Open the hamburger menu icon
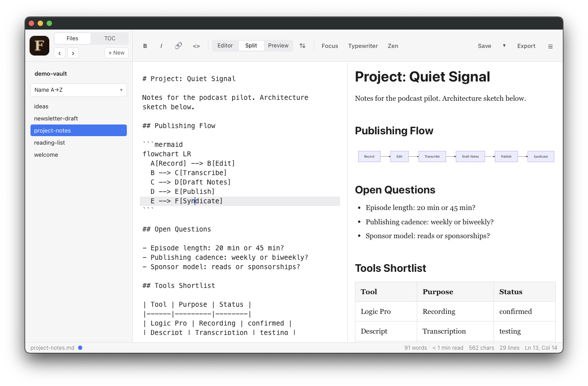 click(550, 46)
